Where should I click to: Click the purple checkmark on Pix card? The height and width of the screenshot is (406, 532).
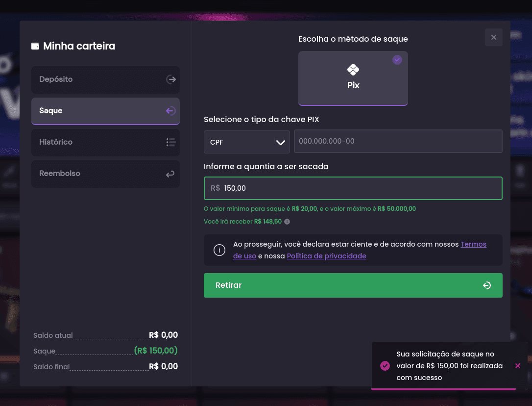click(x=397, y=60)
